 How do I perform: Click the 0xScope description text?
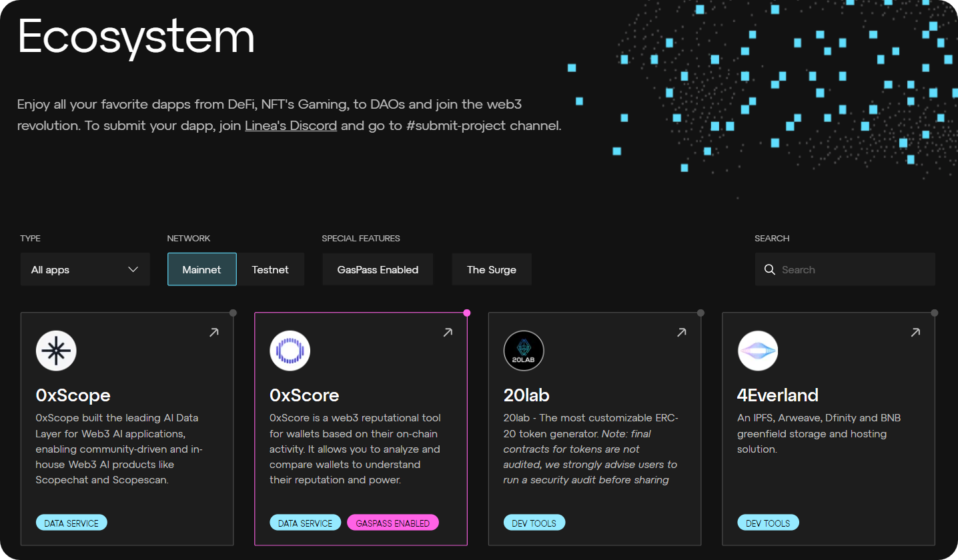pyautogui.click(x=119, y=449)
